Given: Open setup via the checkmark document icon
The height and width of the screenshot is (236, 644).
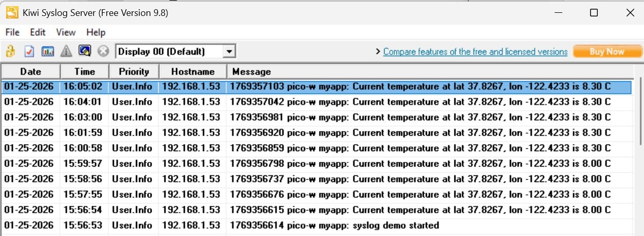Looking at the screenshot, I should [x=29, y=51].
